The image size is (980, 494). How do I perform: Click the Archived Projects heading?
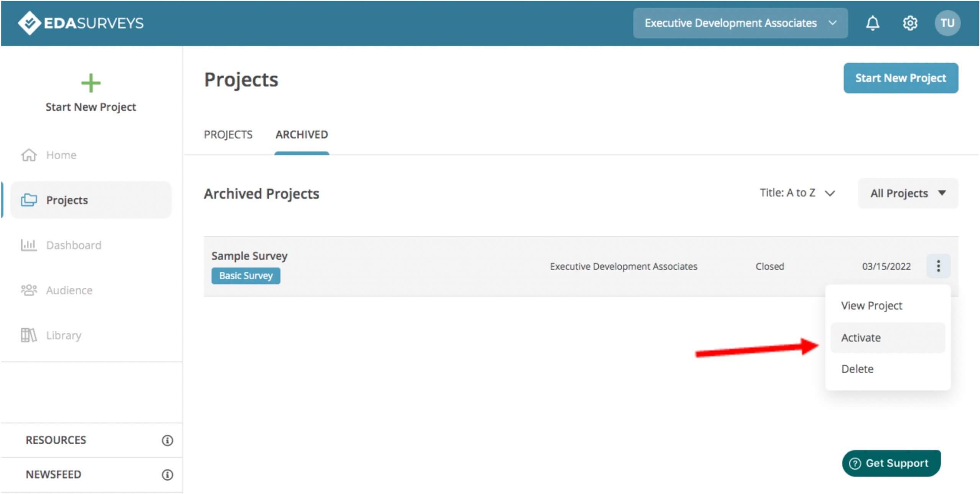(261, 194)
